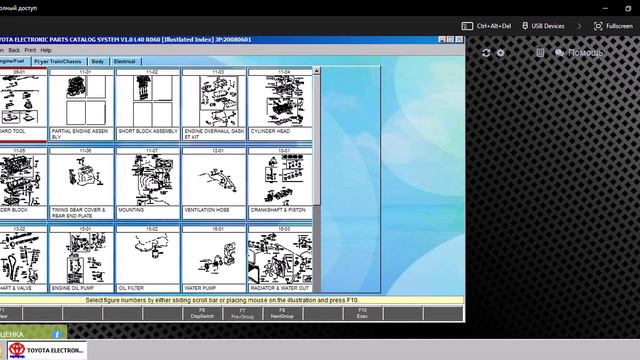
Task: Click the Toyota logo icon in the taskbar
Action: coord(17,351)
